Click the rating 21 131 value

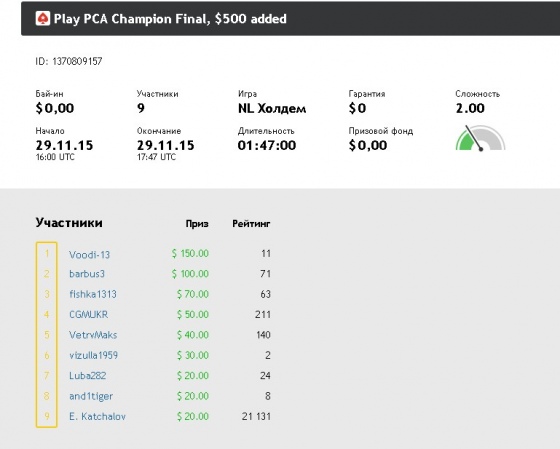tap(256, 416)
